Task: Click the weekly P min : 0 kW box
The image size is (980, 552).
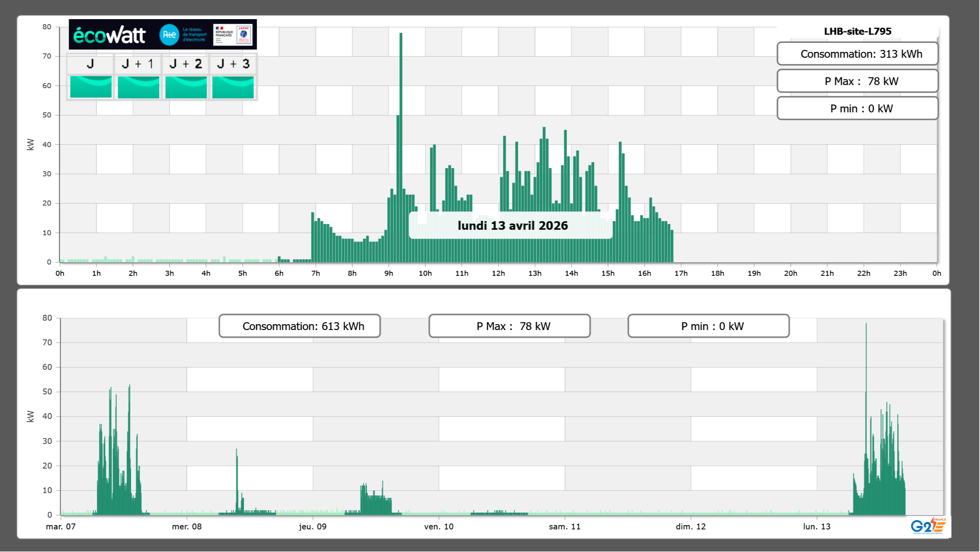Action: point(708,326)
